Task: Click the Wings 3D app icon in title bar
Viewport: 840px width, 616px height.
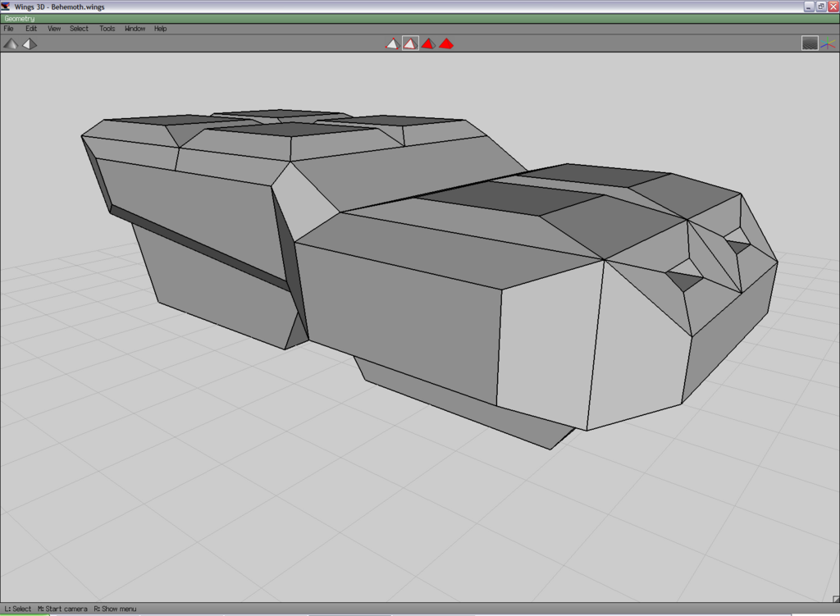Action: (7, 7)
